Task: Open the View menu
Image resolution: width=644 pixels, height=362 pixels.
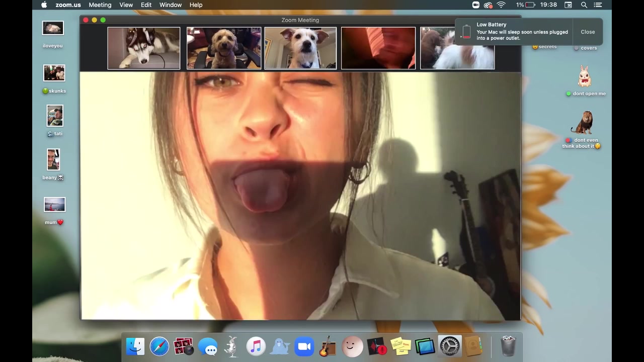Action: point(126,5)
